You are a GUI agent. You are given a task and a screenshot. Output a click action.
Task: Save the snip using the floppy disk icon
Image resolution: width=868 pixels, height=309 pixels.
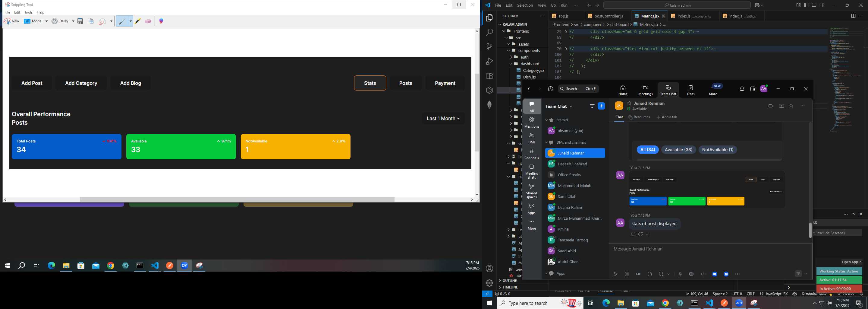click(x=80, y=21)
